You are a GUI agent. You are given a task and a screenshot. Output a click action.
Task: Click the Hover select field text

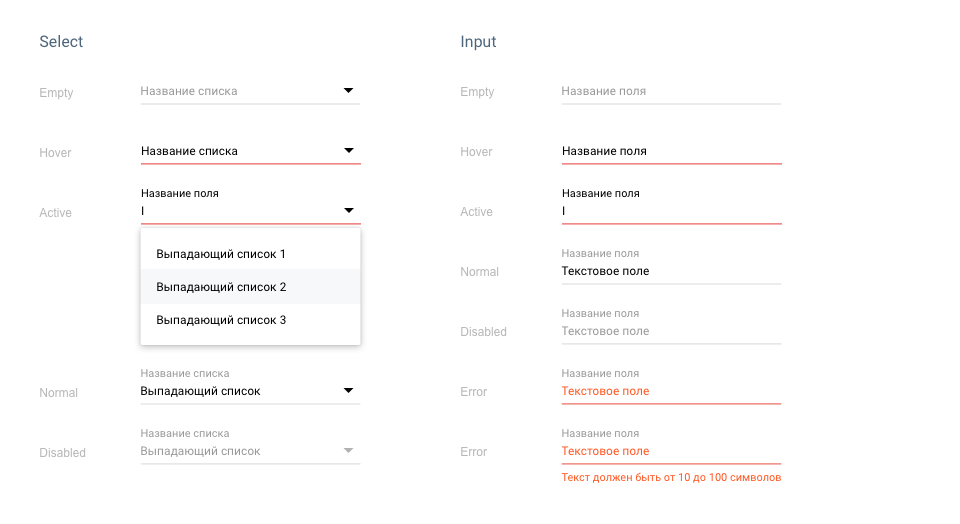189,151
